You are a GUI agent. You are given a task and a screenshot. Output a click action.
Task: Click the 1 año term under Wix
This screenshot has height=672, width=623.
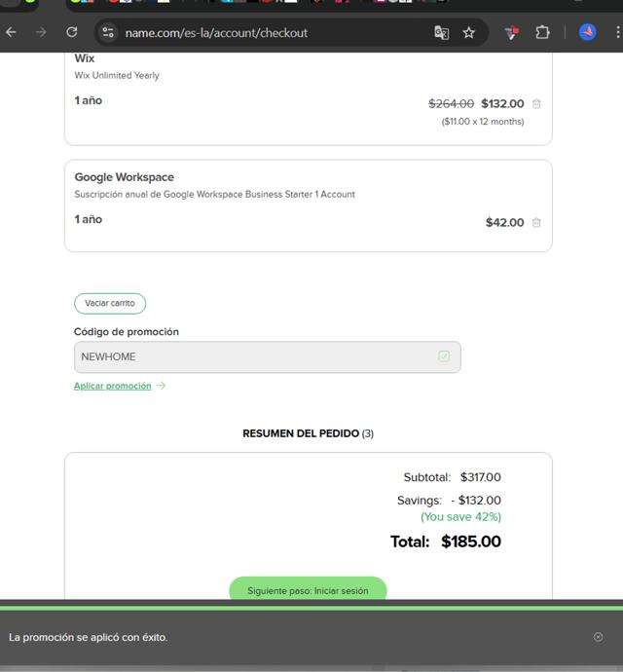coord(89,100)
